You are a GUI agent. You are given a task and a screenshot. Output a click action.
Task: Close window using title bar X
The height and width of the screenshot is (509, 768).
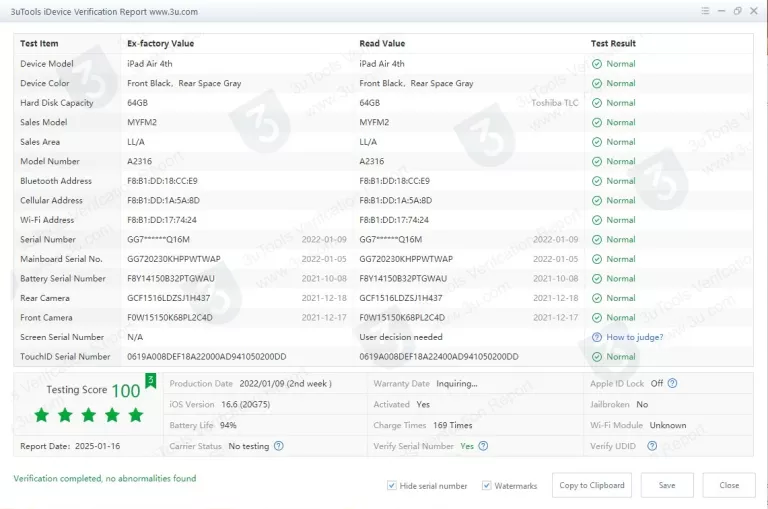754,11
